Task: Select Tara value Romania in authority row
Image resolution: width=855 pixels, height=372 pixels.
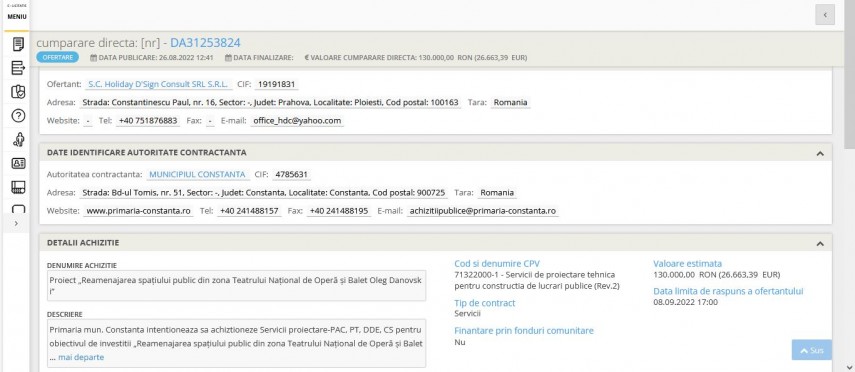Action: (x=497, y=193)
